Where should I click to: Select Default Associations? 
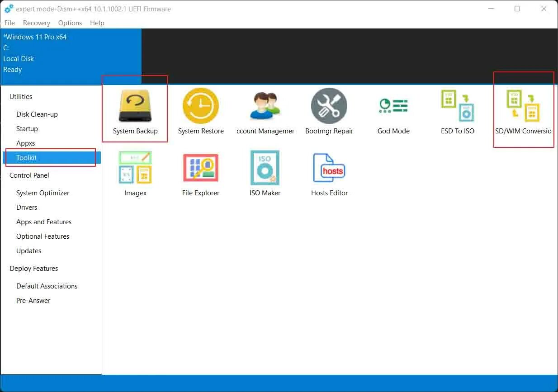click(x=47, y=286)
